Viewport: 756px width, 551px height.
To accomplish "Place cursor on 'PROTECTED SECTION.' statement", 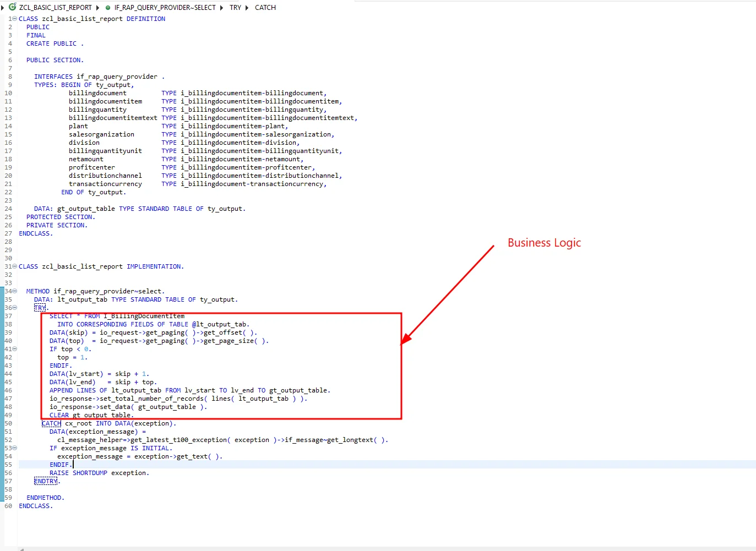I will point(61,217).
